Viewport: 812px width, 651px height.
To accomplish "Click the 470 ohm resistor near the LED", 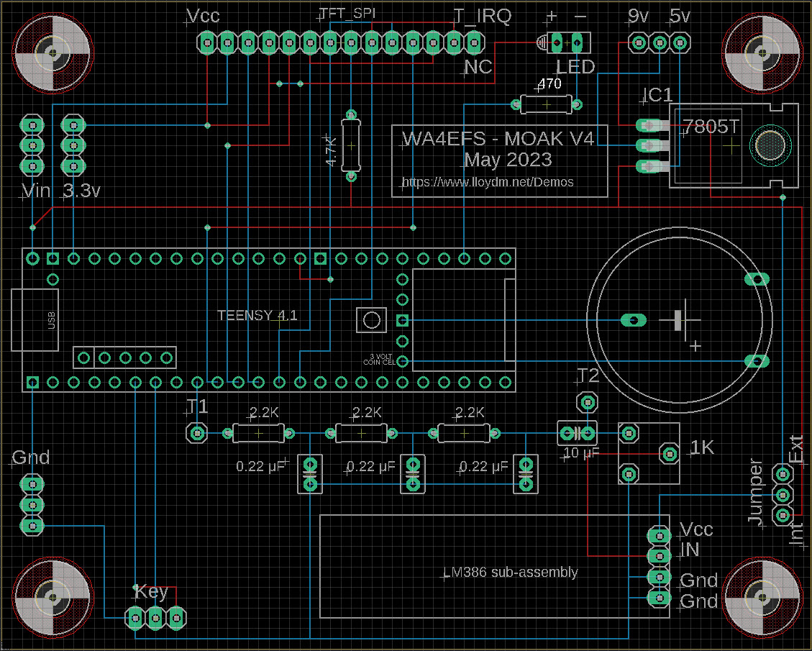I will pos(547,105).
